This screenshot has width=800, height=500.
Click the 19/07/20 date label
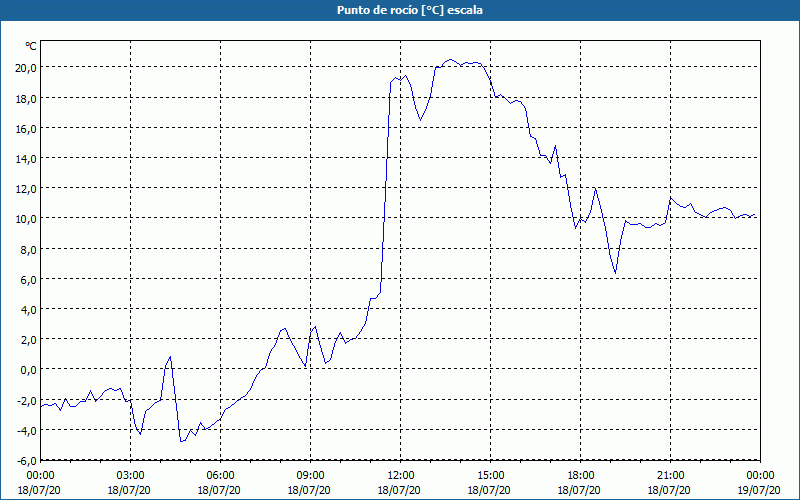(760, 490)
